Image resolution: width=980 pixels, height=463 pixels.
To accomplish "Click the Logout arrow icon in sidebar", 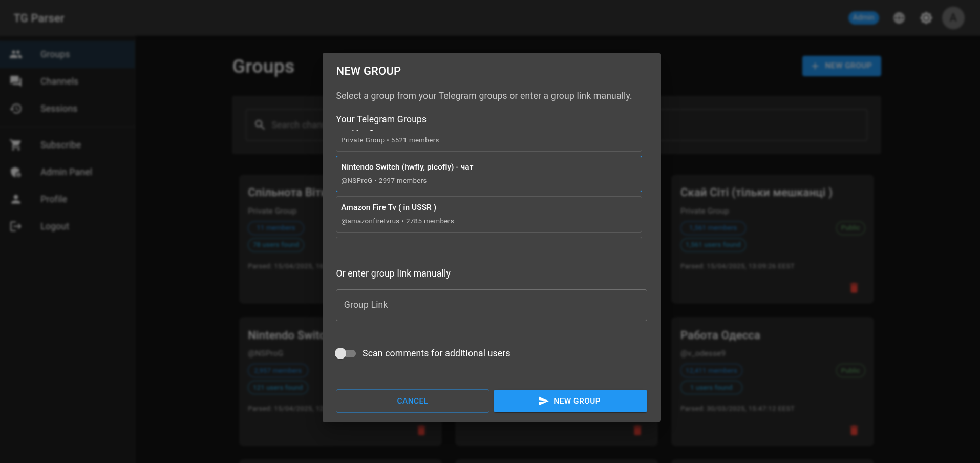I will pyautogui.click(x=16, y=226).
